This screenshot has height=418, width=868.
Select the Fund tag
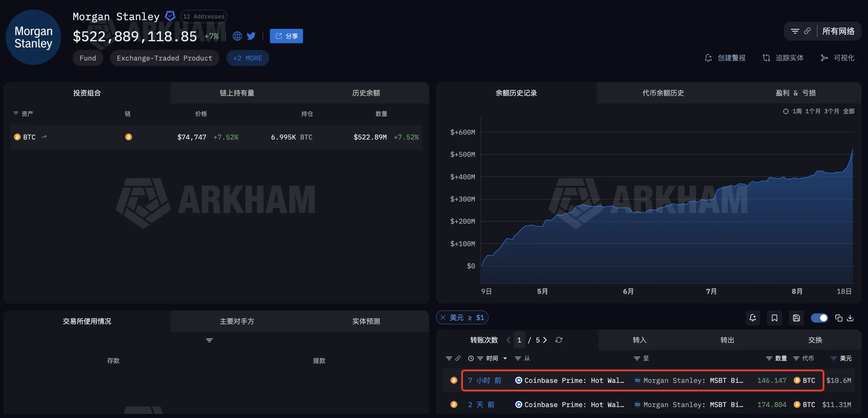coord(88,58)
